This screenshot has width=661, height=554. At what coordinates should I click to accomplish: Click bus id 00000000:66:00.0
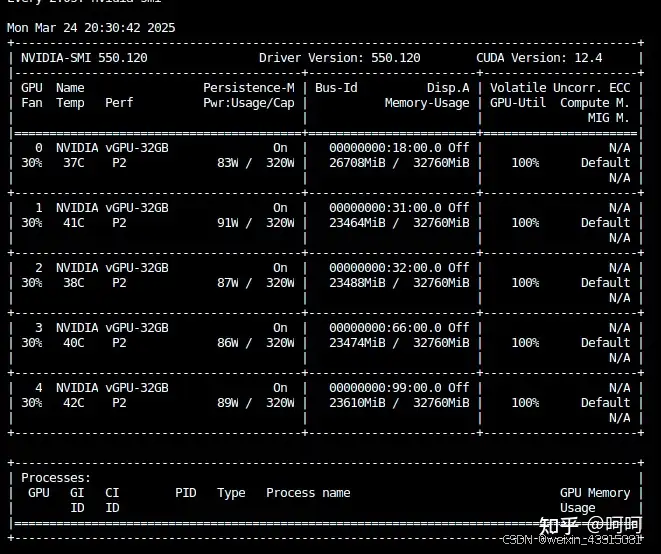(385, 328)
